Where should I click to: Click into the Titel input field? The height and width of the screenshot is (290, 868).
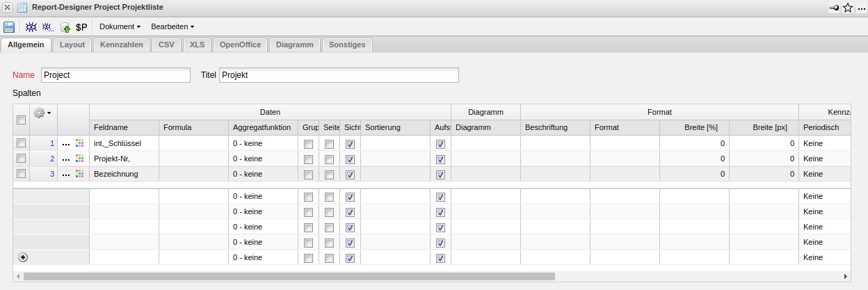[x=338, y=75]
